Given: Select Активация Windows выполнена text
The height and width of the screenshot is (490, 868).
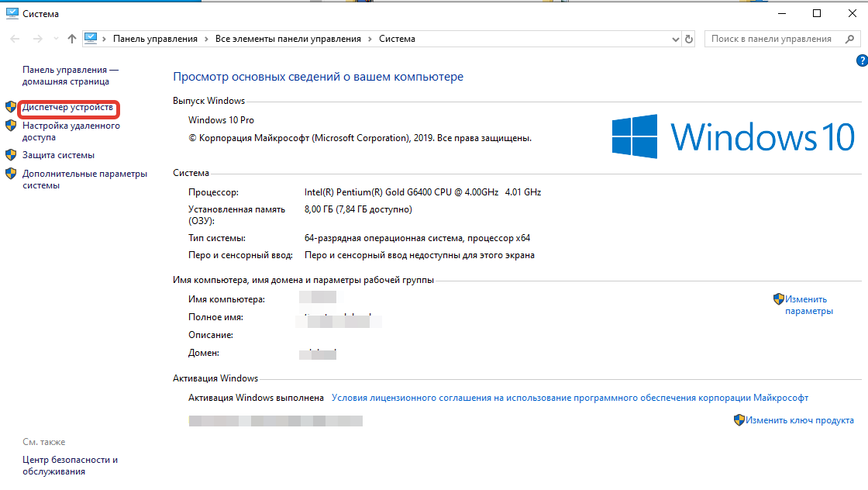Looking at the screenshot, I should (x=256, y=398).
